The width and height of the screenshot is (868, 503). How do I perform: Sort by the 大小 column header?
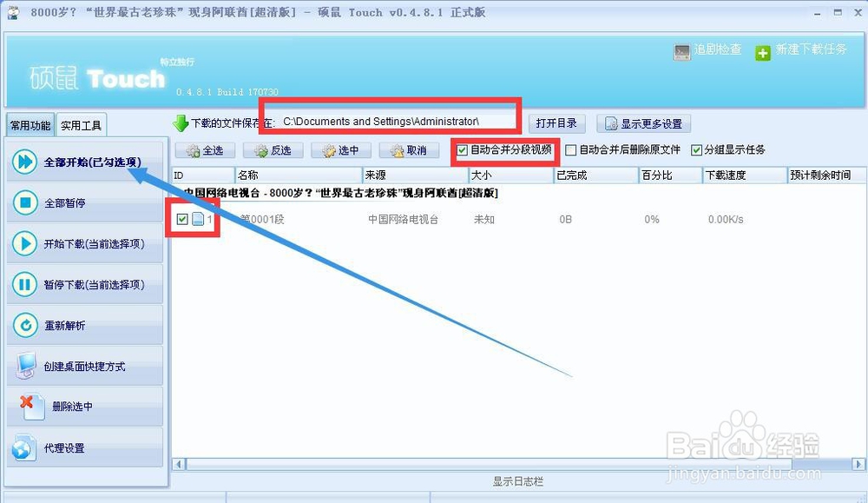coord(511,175)
